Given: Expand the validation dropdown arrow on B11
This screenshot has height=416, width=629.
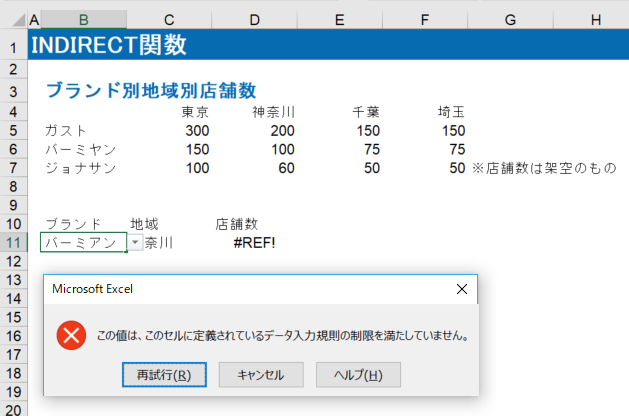Looking at the screenshot, I should (135, 243).
